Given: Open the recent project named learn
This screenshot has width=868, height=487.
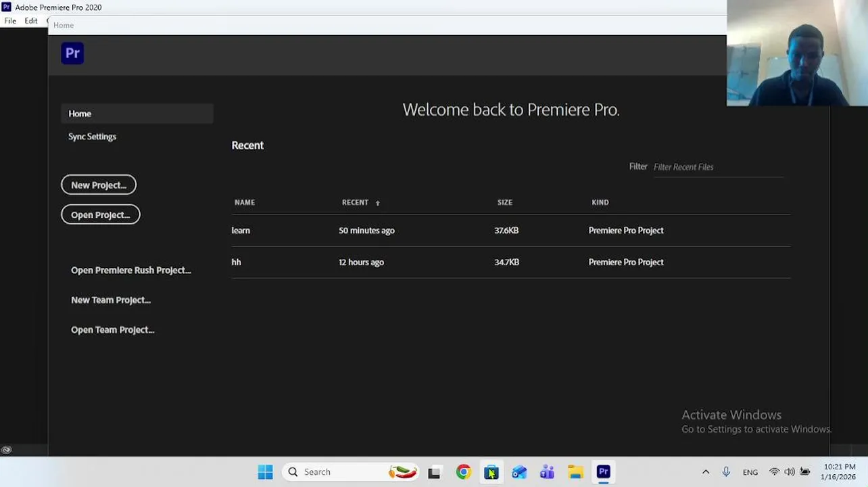Looking at the screenshot, I should 241,231.
